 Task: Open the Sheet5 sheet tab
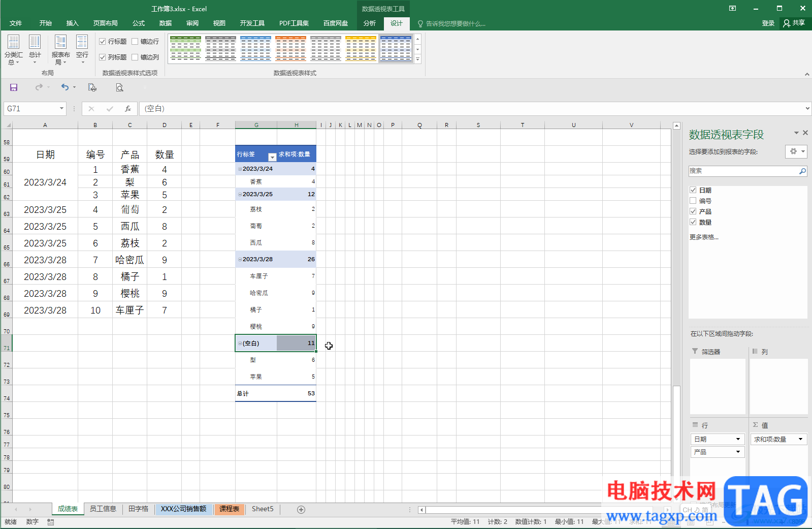click(x=263, y=509)
